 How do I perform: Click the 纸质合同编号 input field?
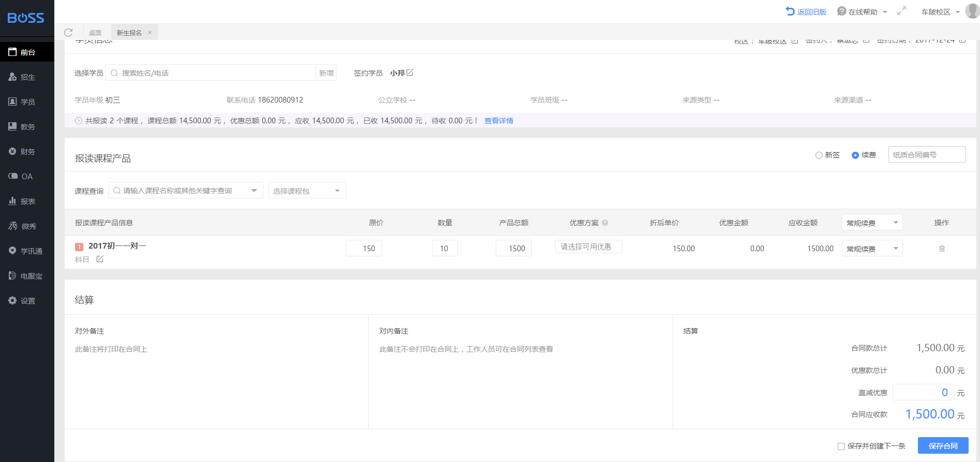[927, 155]
